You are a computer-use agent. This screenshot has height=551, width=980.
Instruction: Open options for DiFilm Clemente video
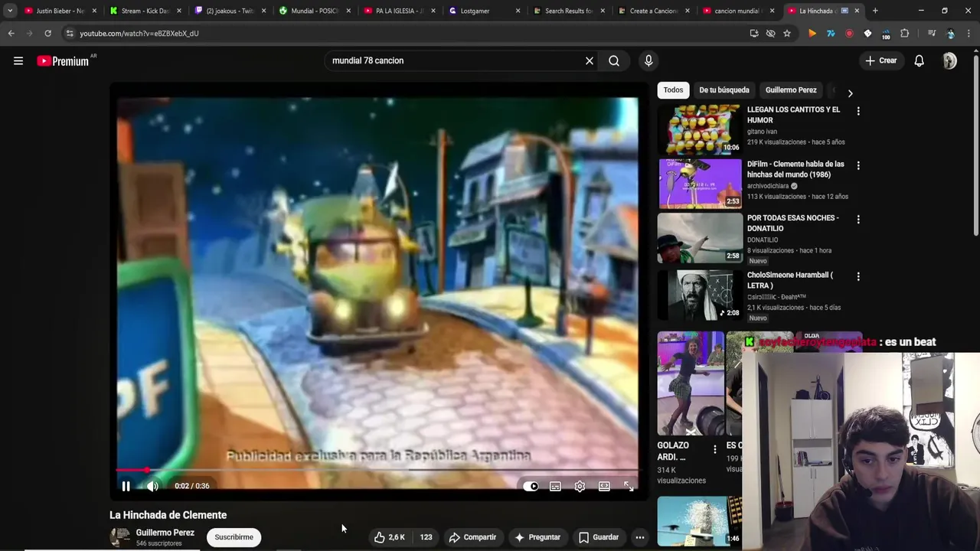point(858,165)
